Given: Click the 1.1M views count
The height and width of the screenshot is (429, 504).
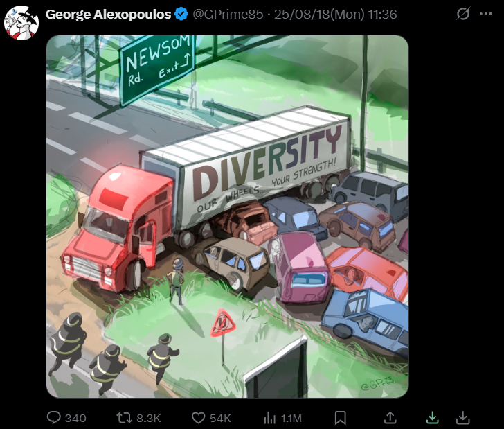Looking at the screenshot, I should pos(291,419).
